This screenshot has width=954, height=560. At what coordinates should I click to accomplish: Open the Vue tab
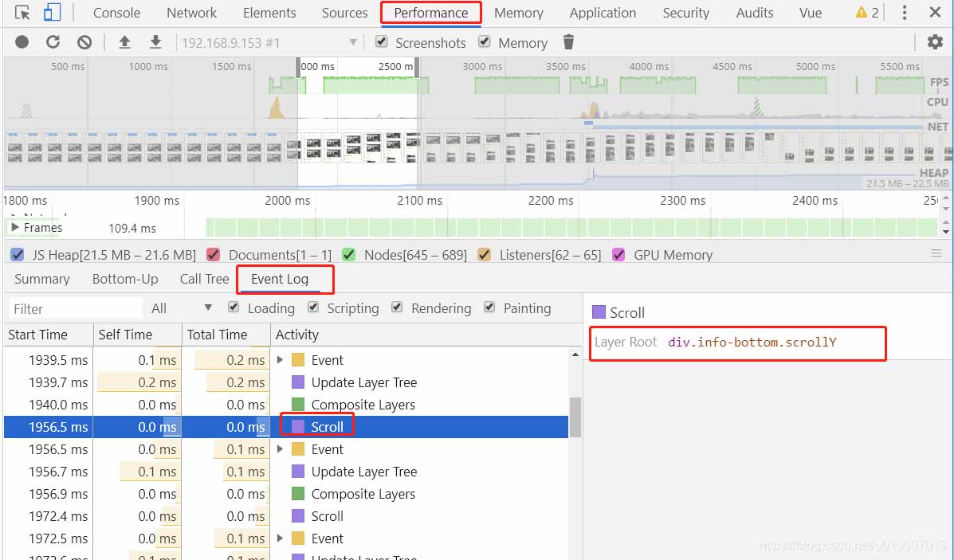(x=811, y=13)
